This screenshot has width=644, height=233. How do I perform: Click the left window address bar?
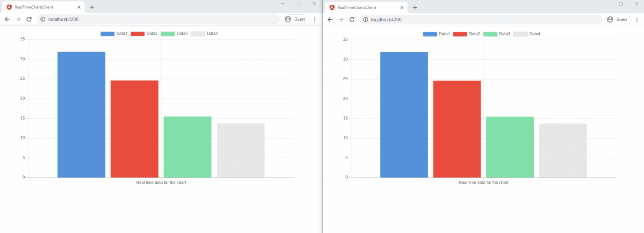tap(159, 19)
